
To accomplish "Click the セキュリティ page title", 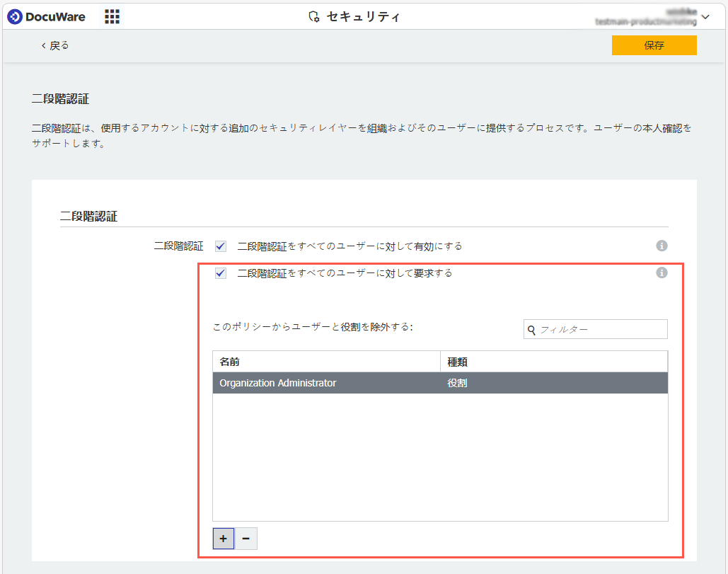I will (363, 17).
